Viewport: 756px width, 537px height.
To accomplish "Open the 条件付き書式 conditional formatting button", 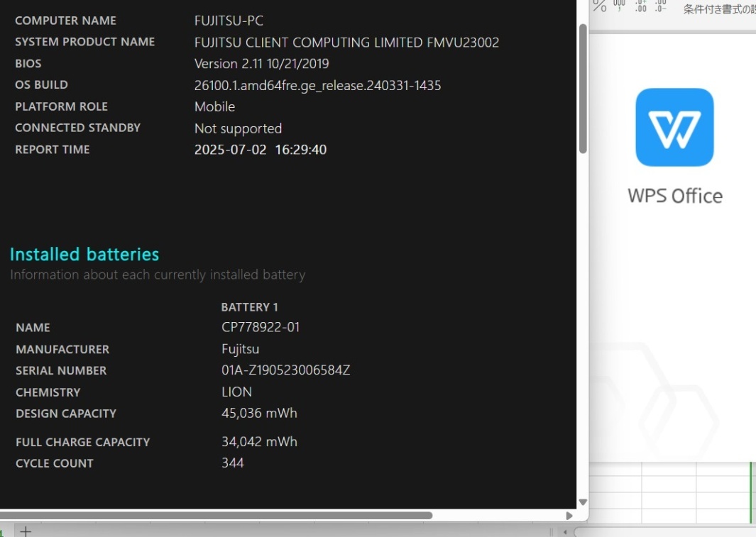I will point(719,9).
